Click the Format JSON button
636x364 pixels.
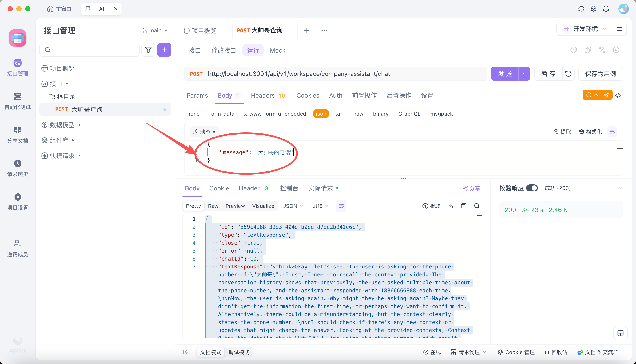point(590,132)
